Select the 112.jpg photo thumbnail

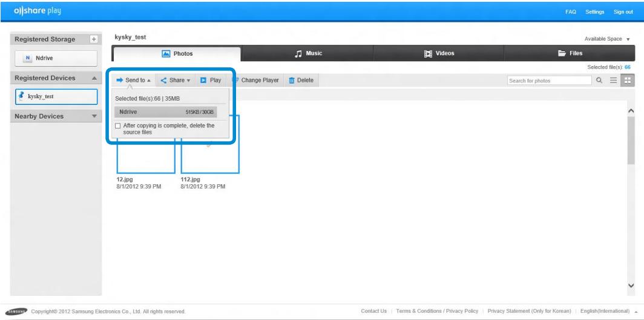210,158
